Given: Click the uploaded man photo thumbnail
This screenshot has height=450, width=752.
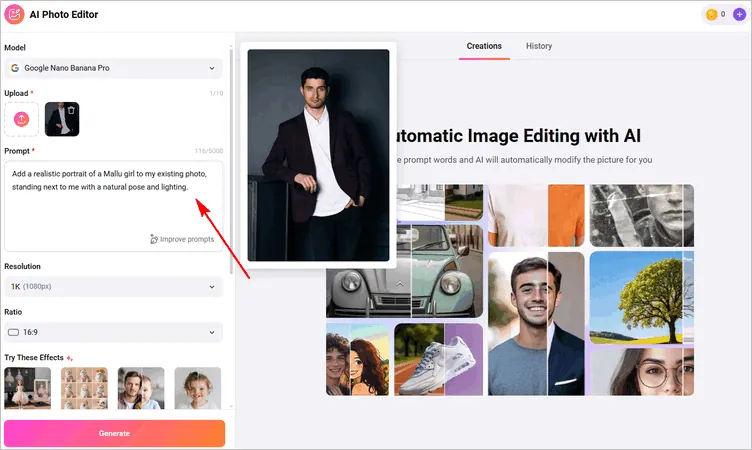Looking at the screenshot, I should click(x=62, y=119).
